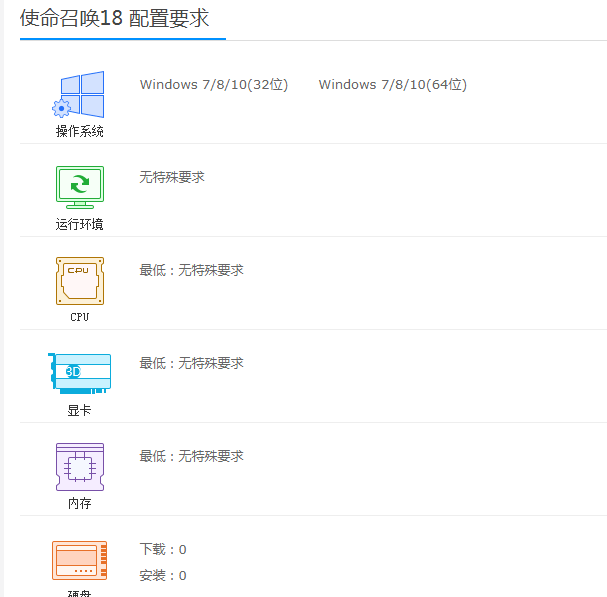Click the CPU chip icon
This screenshot has width=607, height=597.
click(80, 281)
